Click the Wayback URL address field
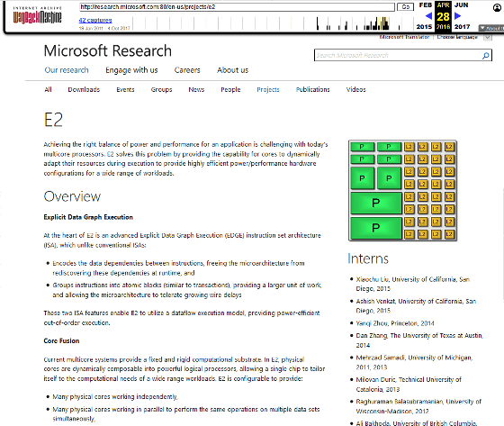 pos(237,7)
